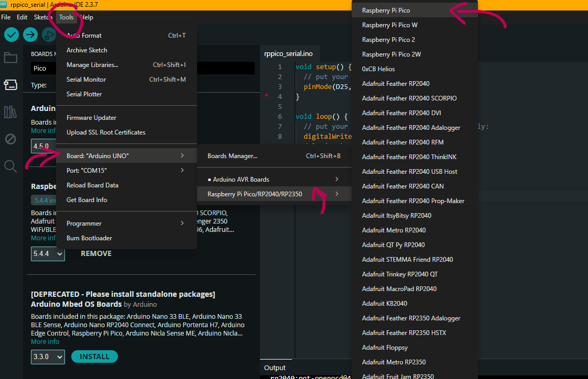Click INSTALL for Arduino Mbed OS Boards
Image resolution: width=588 pixels, height=379 pixels.
click(x=94, y=357)
